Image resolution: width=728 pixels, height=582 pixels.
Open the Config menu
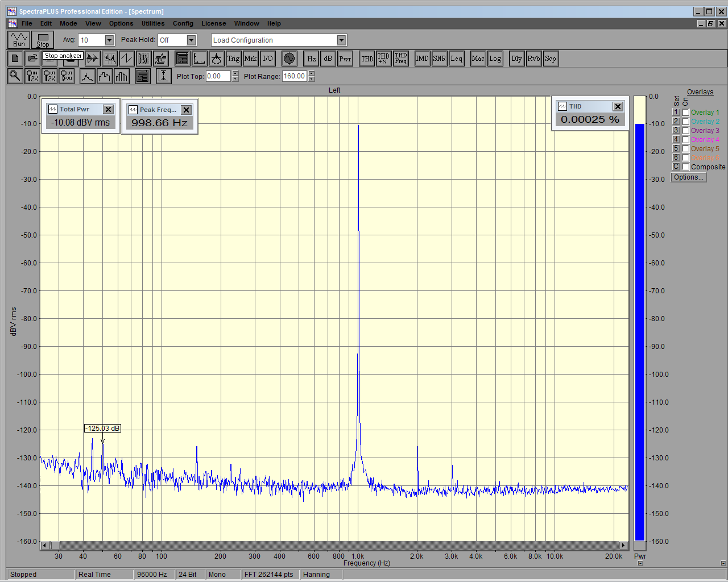(183, 23)
